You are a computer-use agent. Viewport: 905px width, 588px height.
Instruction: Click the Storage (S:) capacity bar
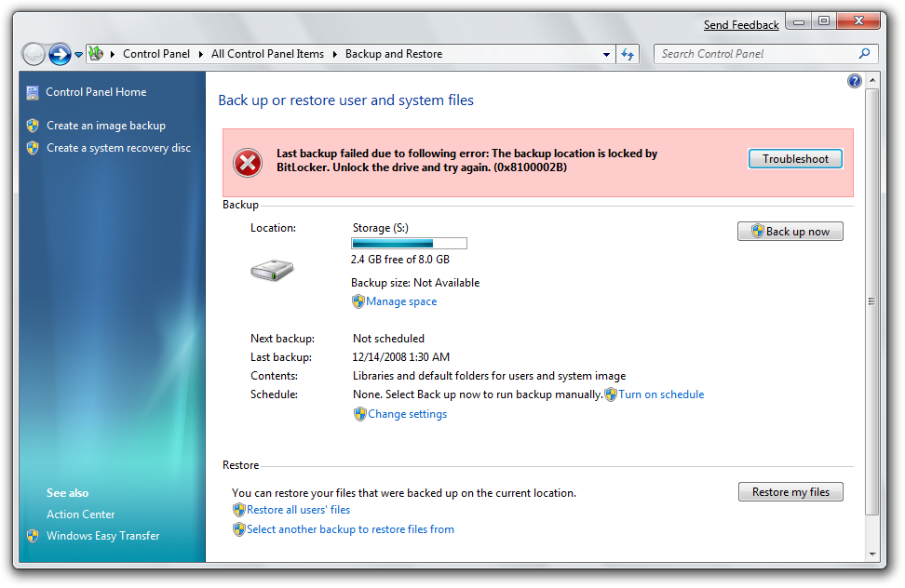[409, 243]
